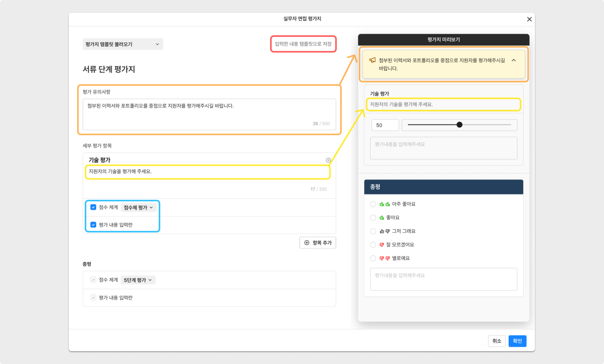Open the 점수제 평가 dropdown
Image resolution: width=604 pixels, height=364 pixels.
138,208
